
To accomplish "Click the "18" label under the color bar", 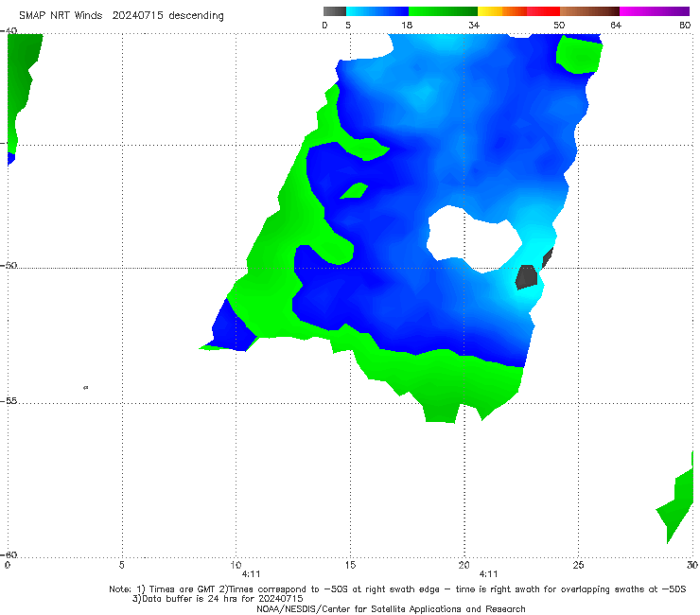I will (407, 25).
